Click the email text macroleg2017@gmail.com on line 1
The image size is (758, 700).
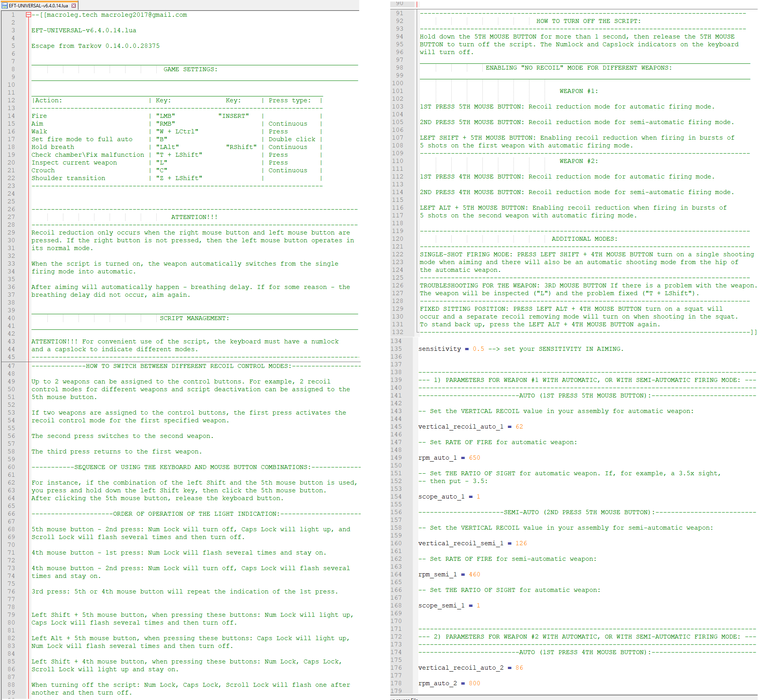pyautogui.click(x=144, y=15)
